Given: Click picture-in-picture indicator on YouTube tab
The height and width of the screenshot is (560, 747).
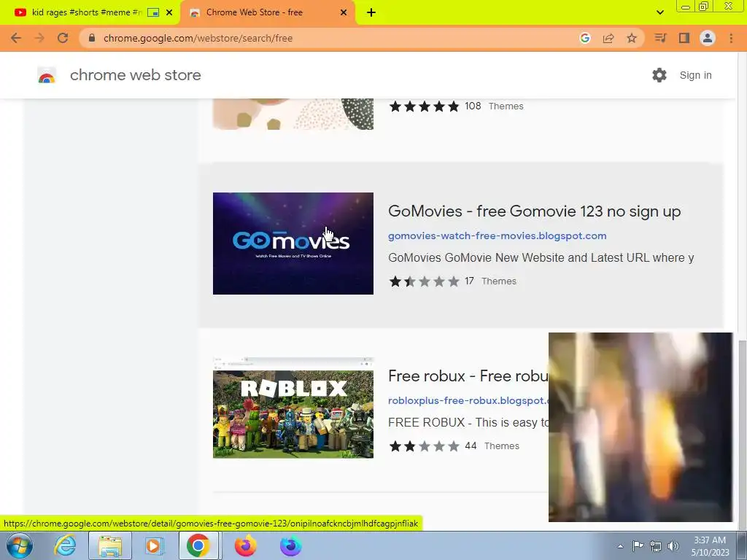Looking at the screenshot, I should tap(153, 13).
